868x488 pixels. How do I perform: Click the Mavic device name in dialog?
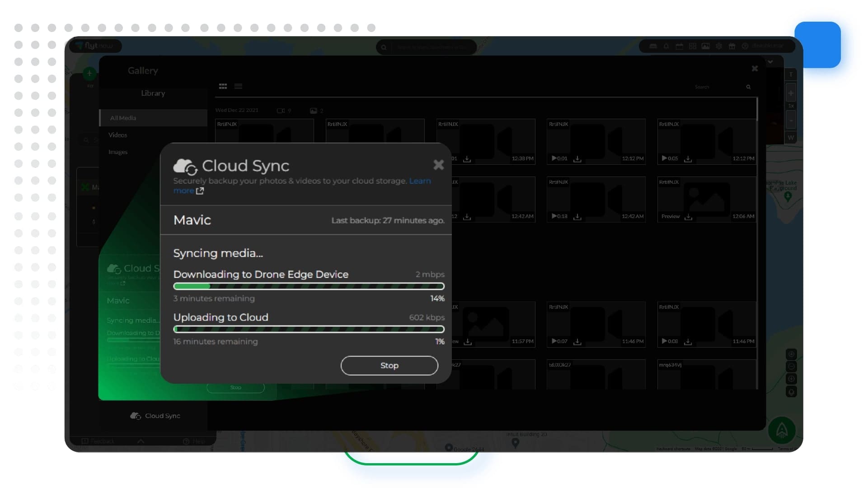coord(192,220)
